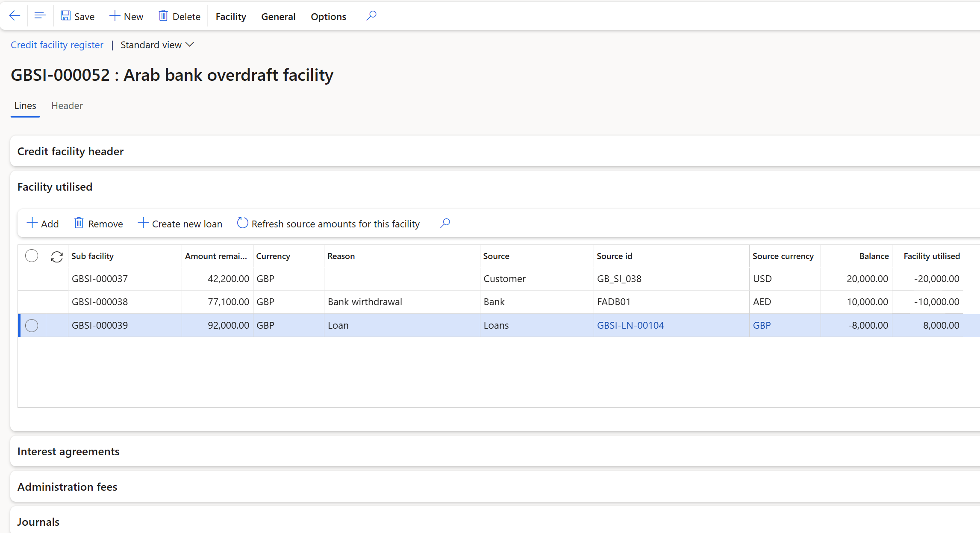Open the grid toolbar search magnifier

tap(445, 223)
